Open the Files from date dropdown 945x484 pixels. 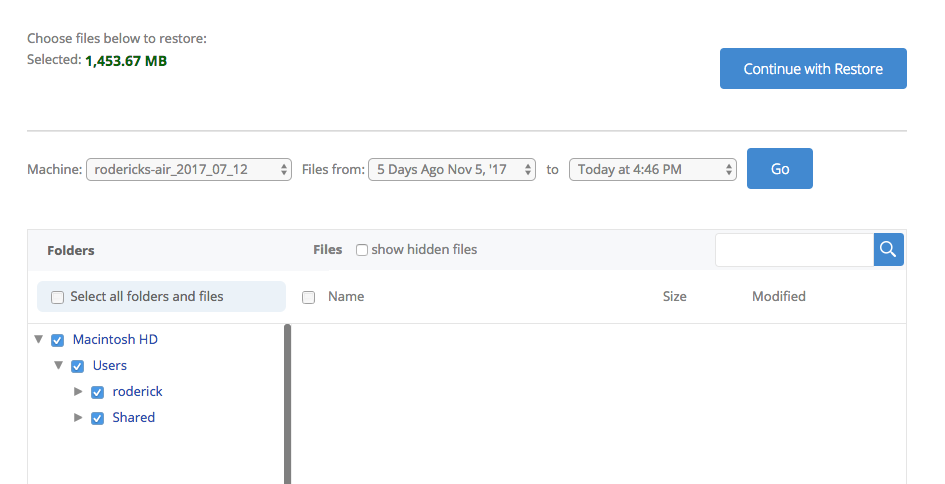[452, 169]
